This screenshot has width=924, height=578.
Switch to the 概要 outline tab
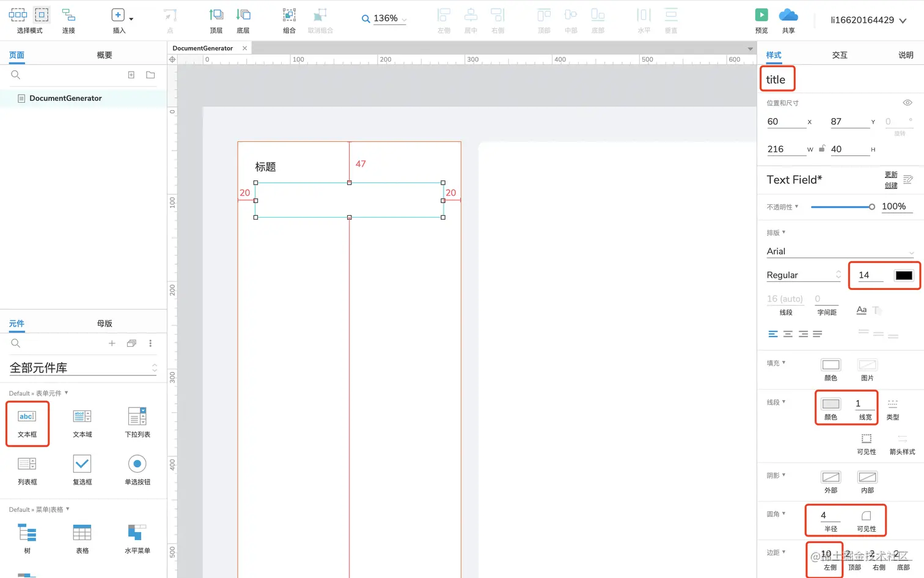coord(105,55)
